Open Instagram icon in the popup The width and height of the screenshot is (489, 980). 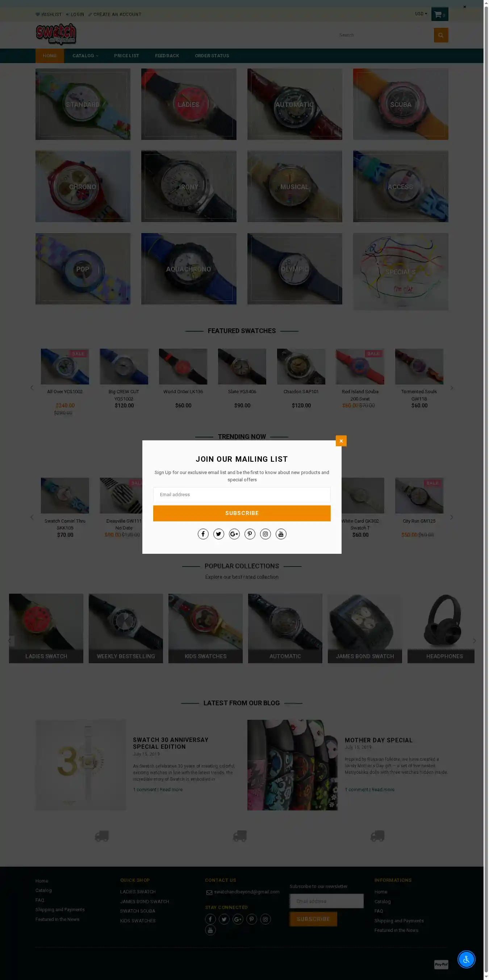pos(266,534)
